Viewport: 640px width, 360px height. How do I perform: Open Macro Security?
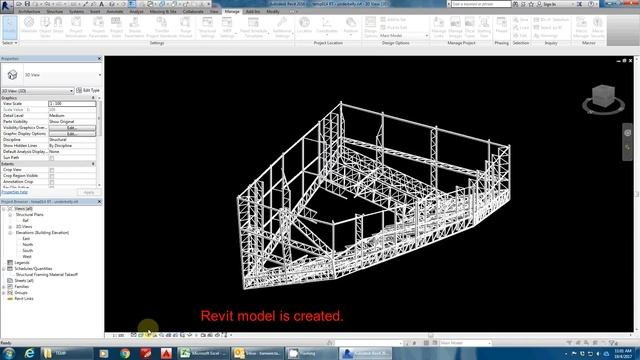coord(598,27)
